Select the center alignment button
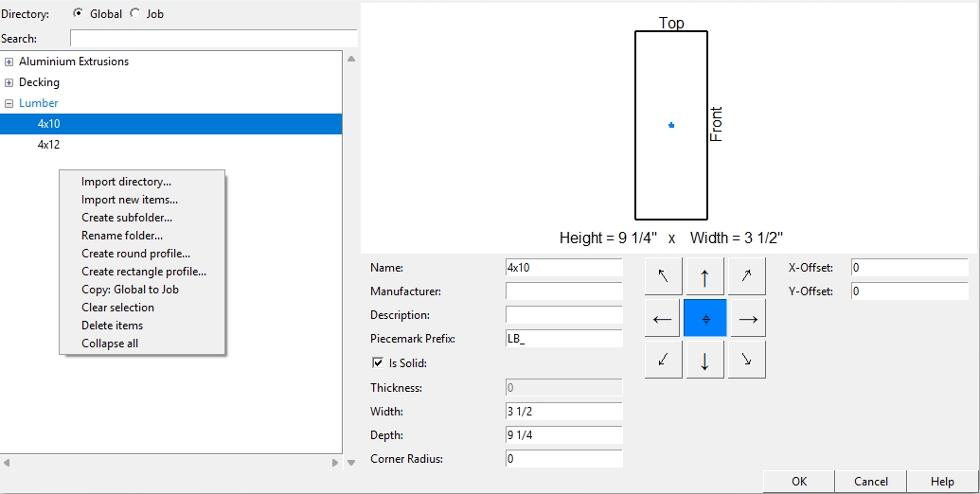The height and width of the screenshot is (494, 980). point(704,319)
